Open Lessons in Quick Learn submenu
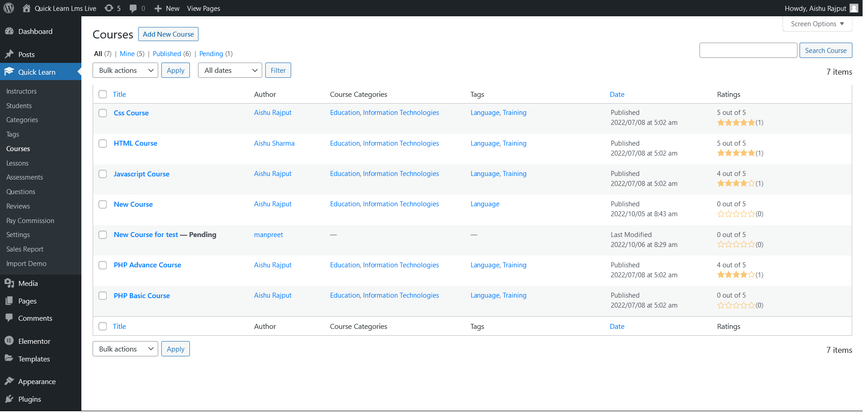This screenshot has width=868, height=413. [17, 163]
